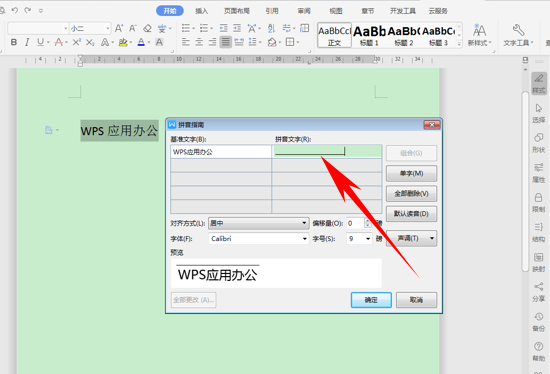Click the 默认读音(D) button
Viewport: 550px width, 374px height.
pyautogui.click(x=411, y=214)
